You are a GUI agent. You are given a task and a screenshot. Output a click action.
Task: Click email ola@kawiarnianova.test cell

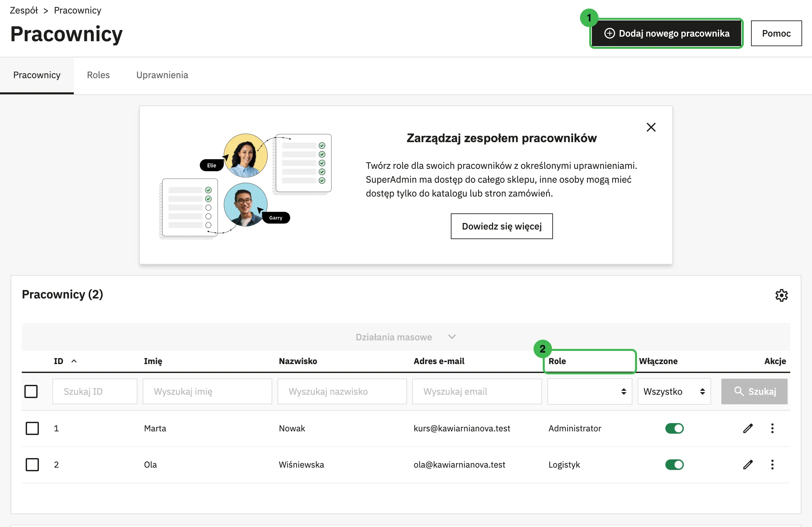tap(460, 465)
